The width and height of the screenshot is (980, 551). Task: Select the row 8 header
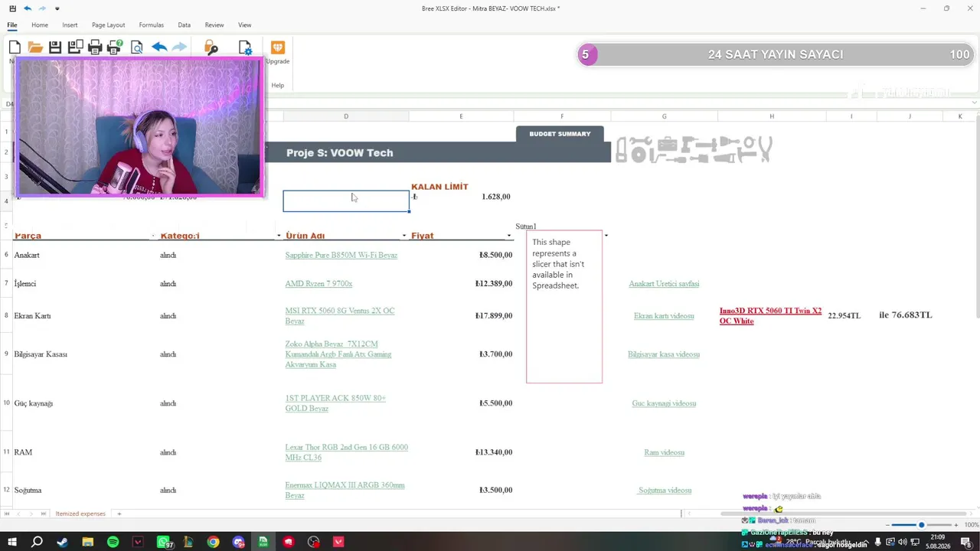(6, 315)
